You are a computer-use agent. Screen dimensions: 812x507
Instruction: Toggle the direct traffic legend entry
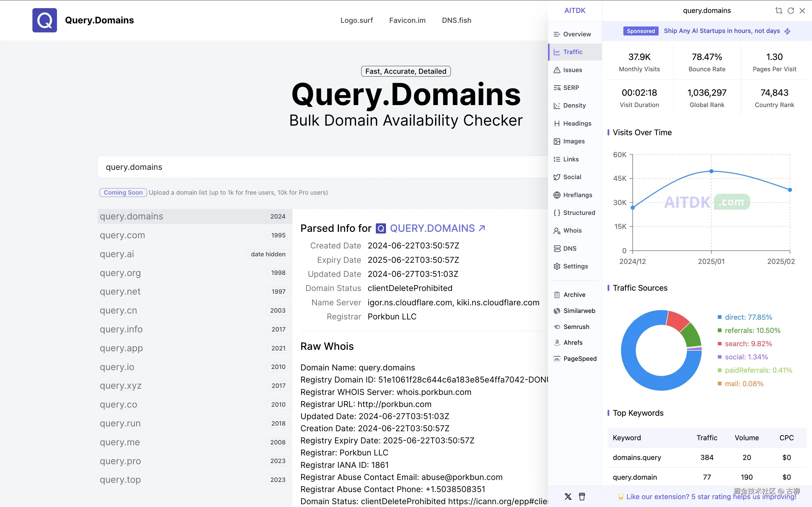pos(748,317)
